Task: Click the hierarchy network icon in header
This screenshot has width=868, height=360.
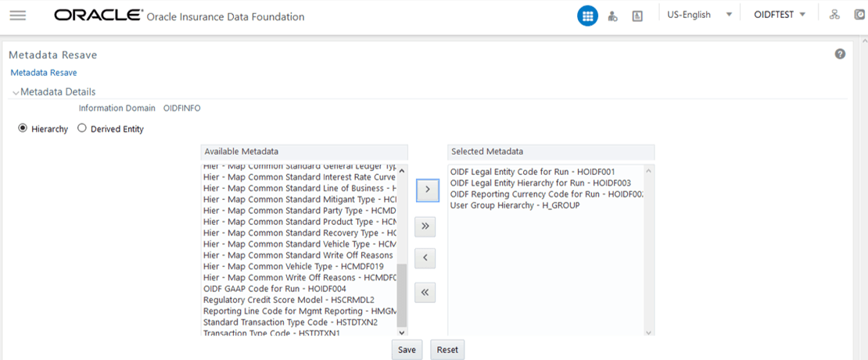Action: tap(834, 15)
